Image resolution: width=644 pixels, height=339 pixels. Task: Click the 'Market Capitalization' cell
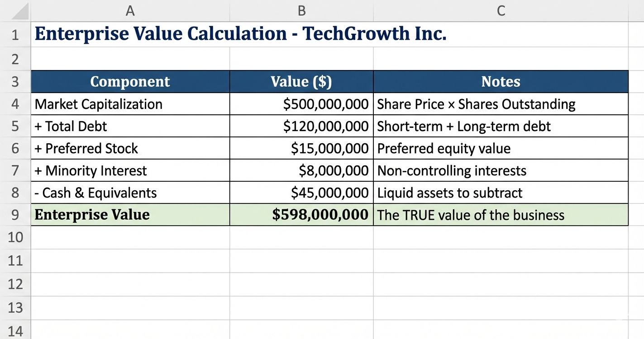point(130,104)
